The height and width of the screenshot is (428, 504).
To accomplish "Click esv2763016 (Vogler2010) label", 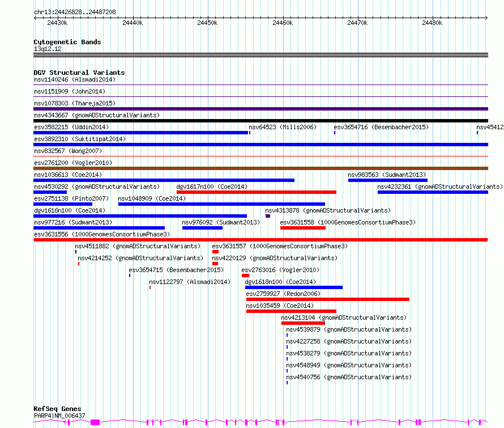I will pyautogui.click(x=280, y=270).
